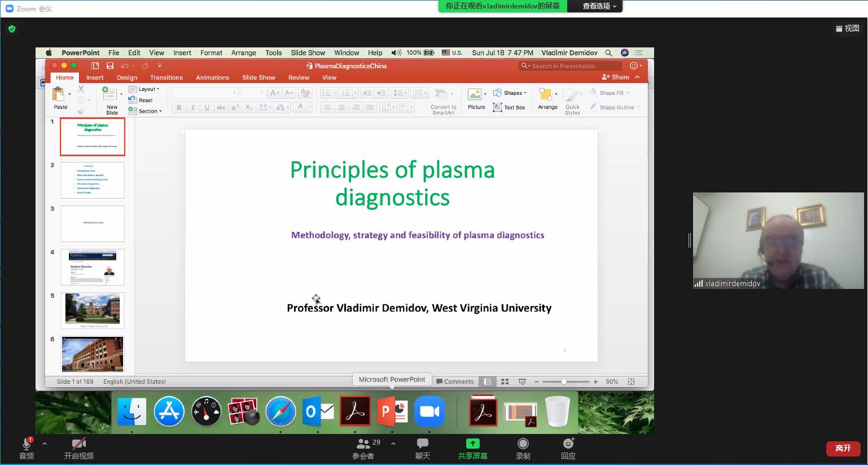
Task: Click the red leave meeting button
Action: (x=843, y=448)
